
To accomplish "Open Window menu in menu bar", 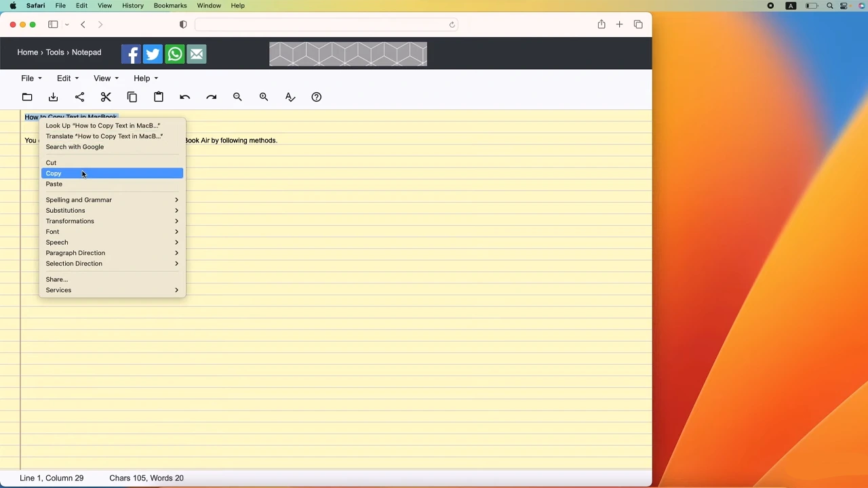I will pos(209,5).
